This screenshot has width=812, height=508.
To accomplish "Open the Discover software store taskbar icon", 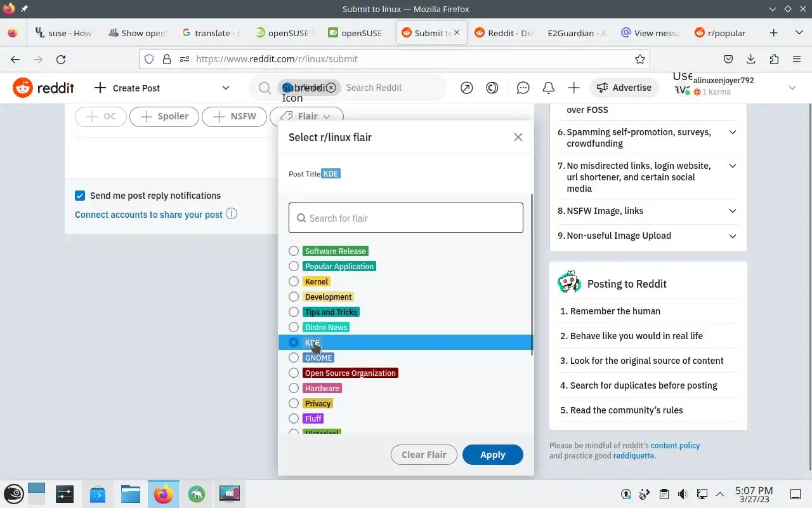I will (x=97, y=494).
